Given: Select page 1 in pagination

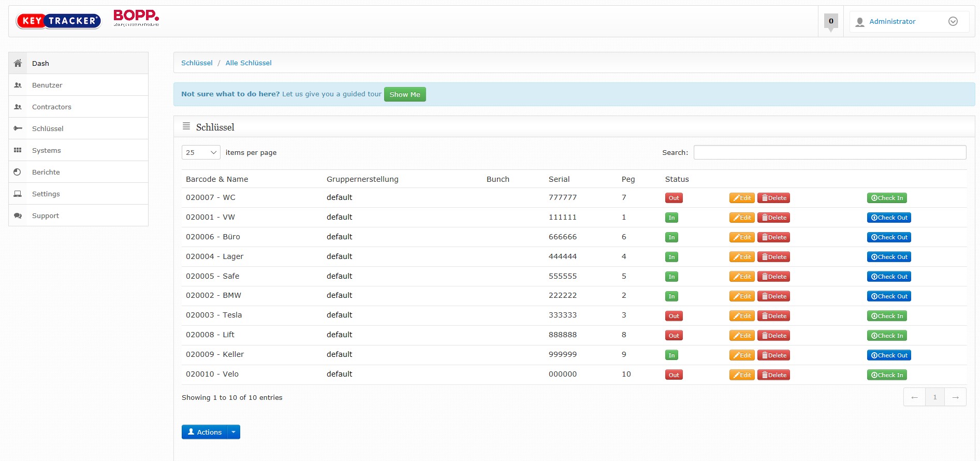Looking at the screenshot, I should coord(935,397).
